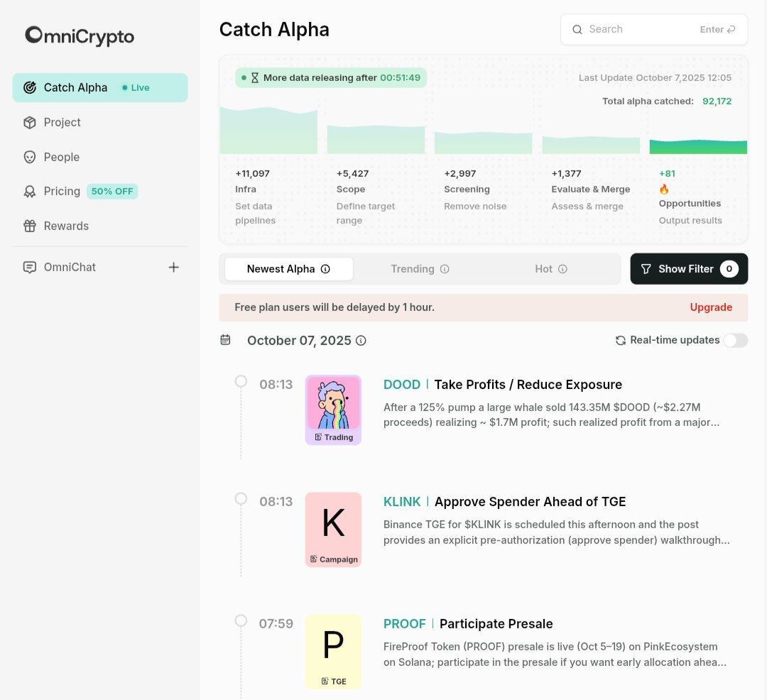
Task: Toggle Real-time updates switch
Action: point(736,340)
